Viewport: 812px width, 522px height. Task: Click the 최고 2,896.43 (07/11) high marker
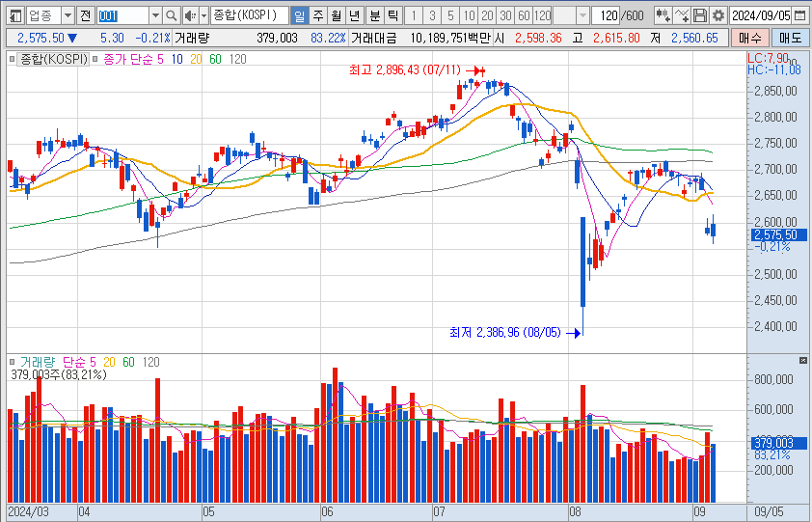tap(417, 70)
